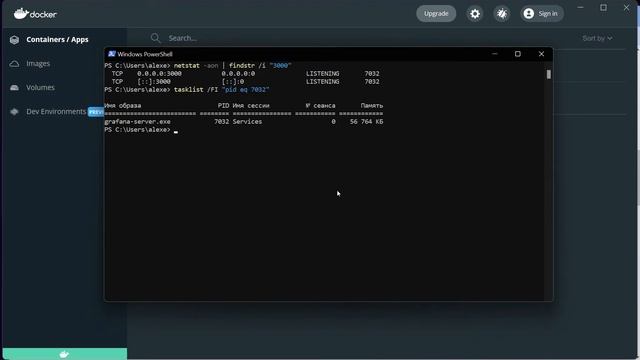
Task: Click the PowerShell vertical scrollbar thumb
Action: coord(549,74)
